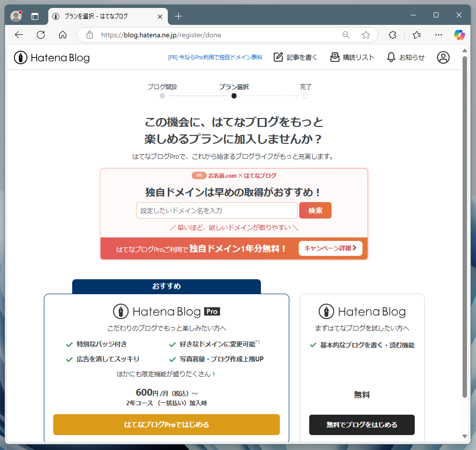Click the scrollbar up arrow

[x=465, y=50]
